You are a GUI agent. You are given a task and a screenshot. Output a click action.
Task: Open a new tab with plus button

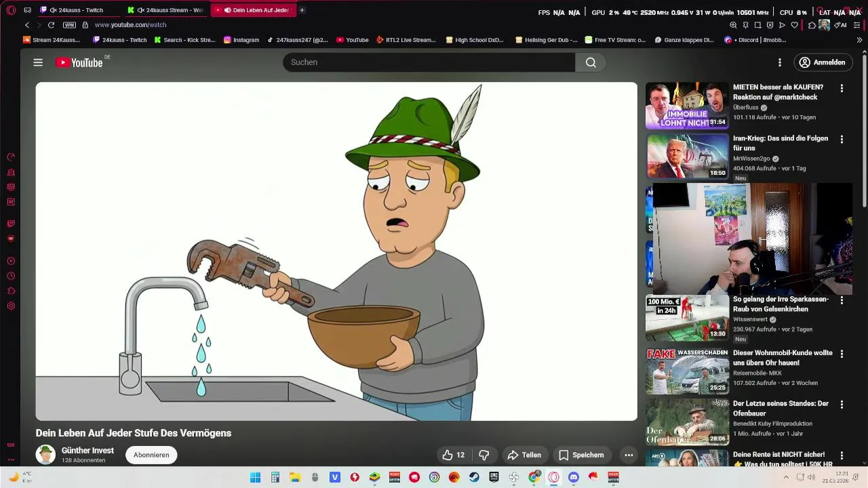302,10
